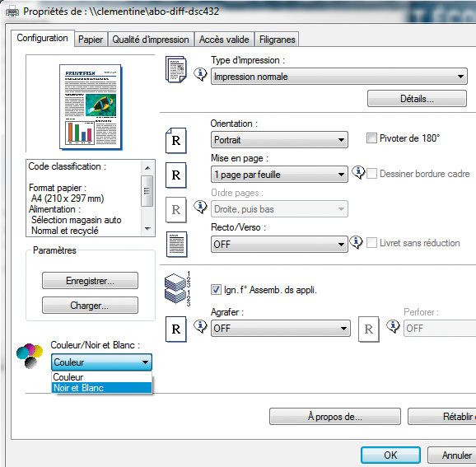476x467 pixels.
Task: Click the collate stacked pages icon
Action: coord(177,288)
